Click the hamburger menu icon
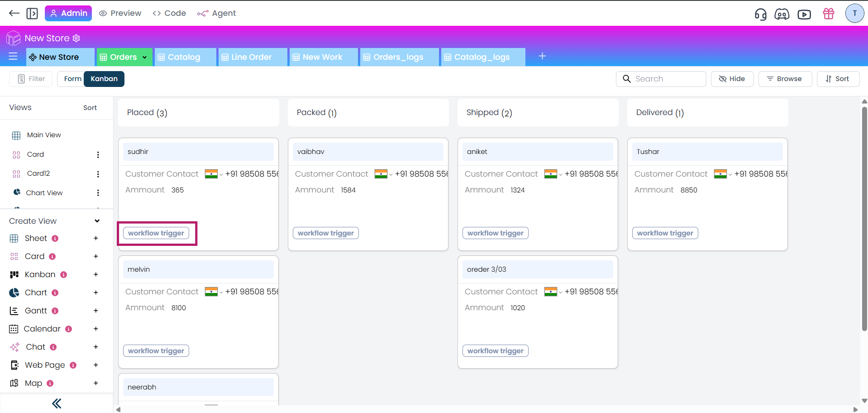This screenshot has width=868, height=413. click(x=13, y=57)
